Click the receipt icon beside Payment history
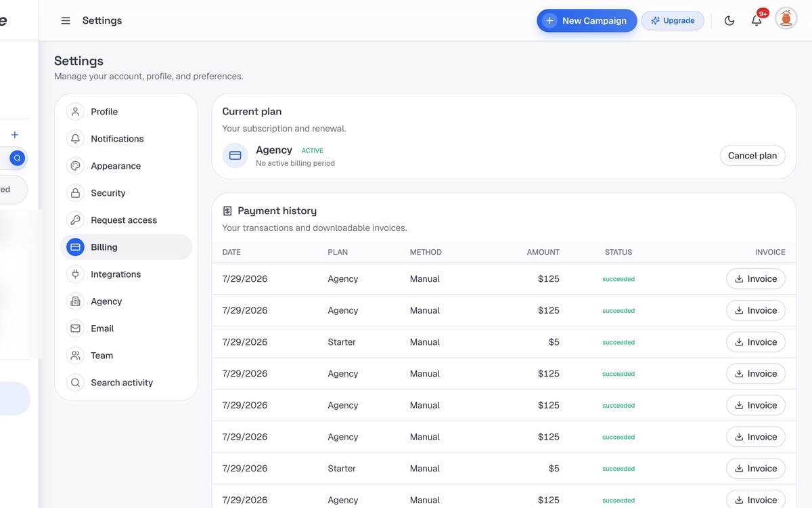Viewport: 812px width, 508px height. click(x=227, y=211)
